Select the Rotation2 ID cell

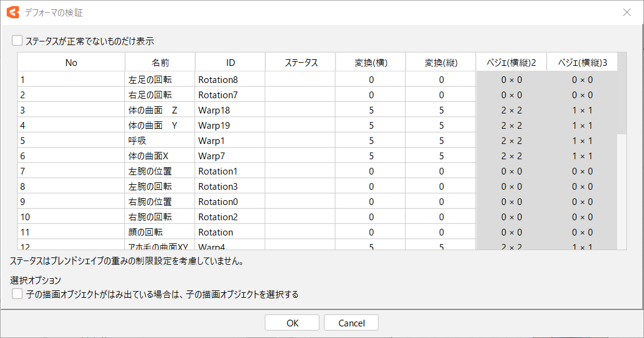pyautogui.click(x=218, y=217)
